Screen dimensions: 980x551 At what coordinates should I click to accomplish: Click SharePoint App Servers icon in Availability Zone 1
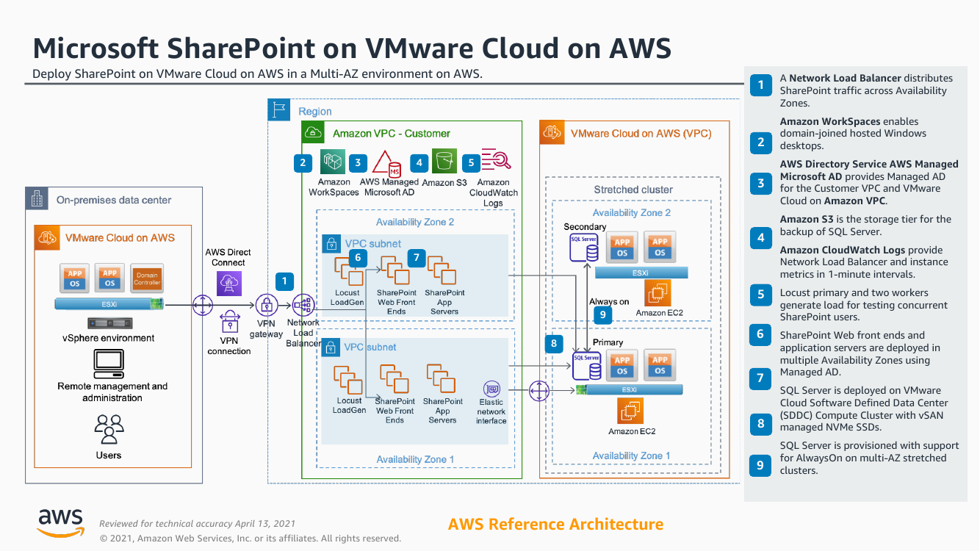click(x=440, y=379)
